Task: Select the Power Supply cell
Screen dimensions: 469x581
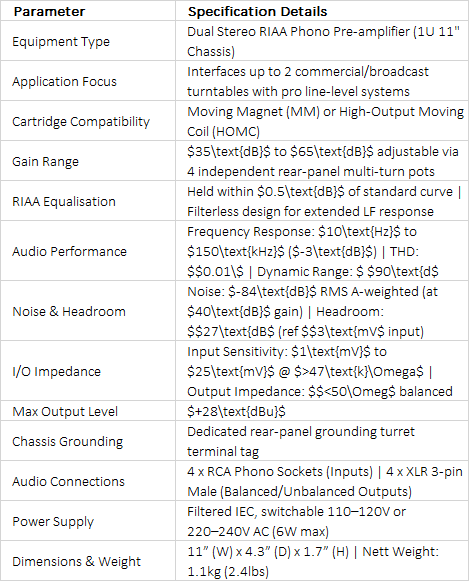Action: click(88, 521)
